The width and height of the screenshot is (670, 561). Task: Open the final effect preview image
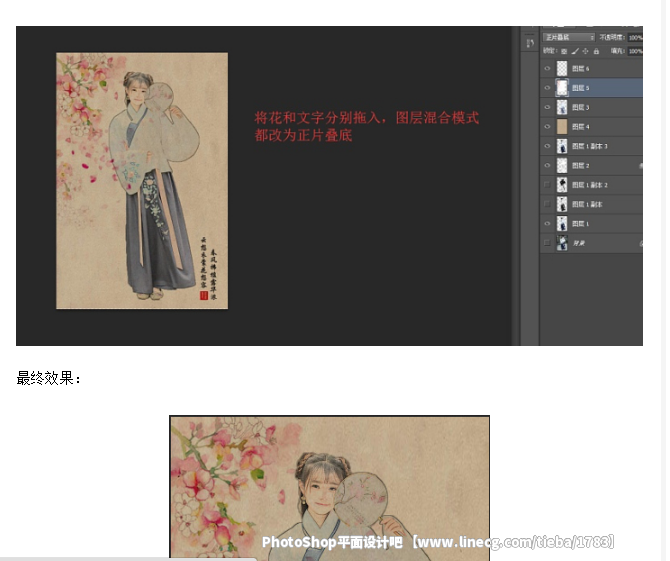click(x=329, y=488)
